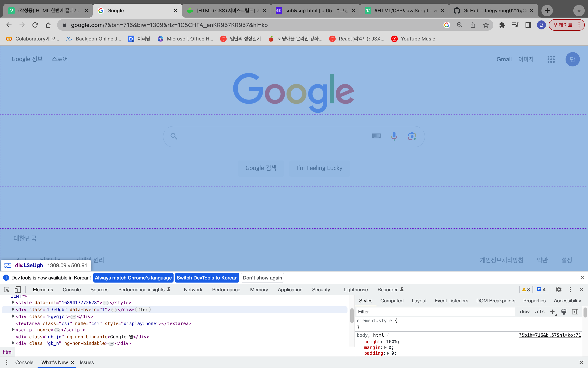Click the html breadcrumb item
This screenshot has width=588, height=368.
[x=8, y=352]
